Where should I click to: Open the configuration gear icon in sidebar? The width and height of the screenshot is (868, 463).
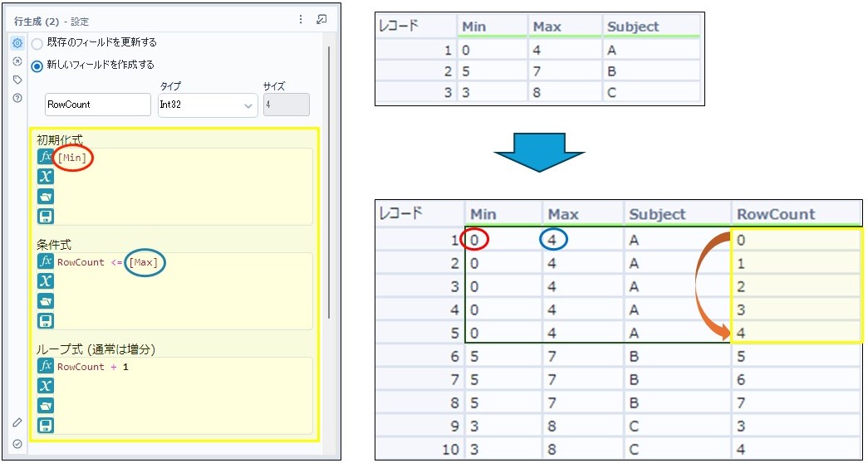(x=17, y=43)
